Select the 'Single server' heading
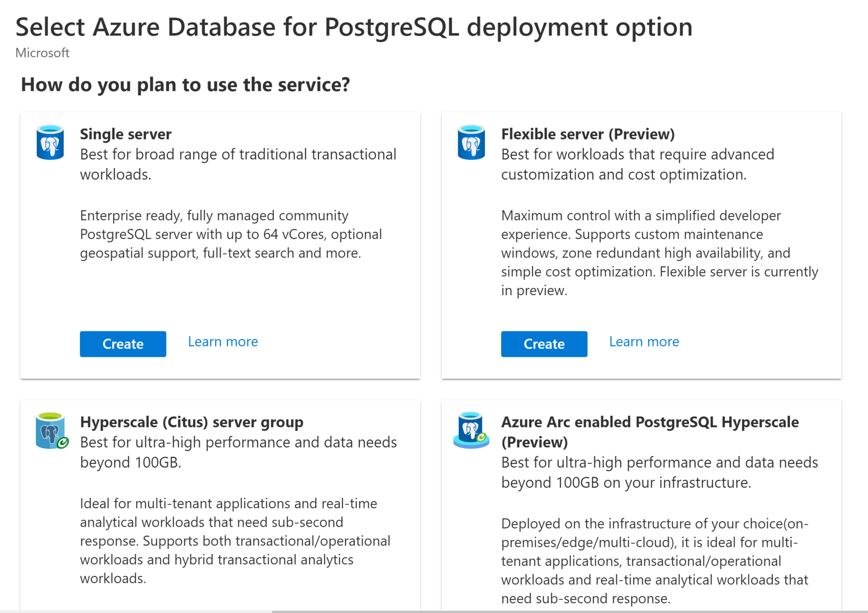The height and width of the screenshot is (613, 868). click(126, 134)
